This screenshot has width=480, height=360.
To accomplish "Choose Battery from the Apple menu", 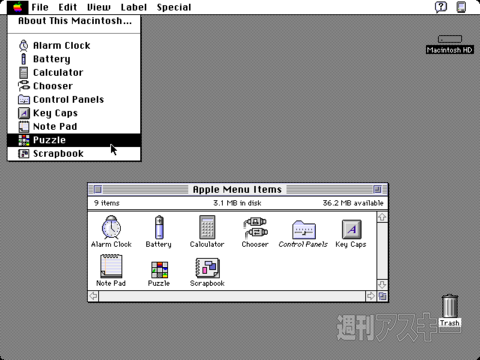I will 74,59.
